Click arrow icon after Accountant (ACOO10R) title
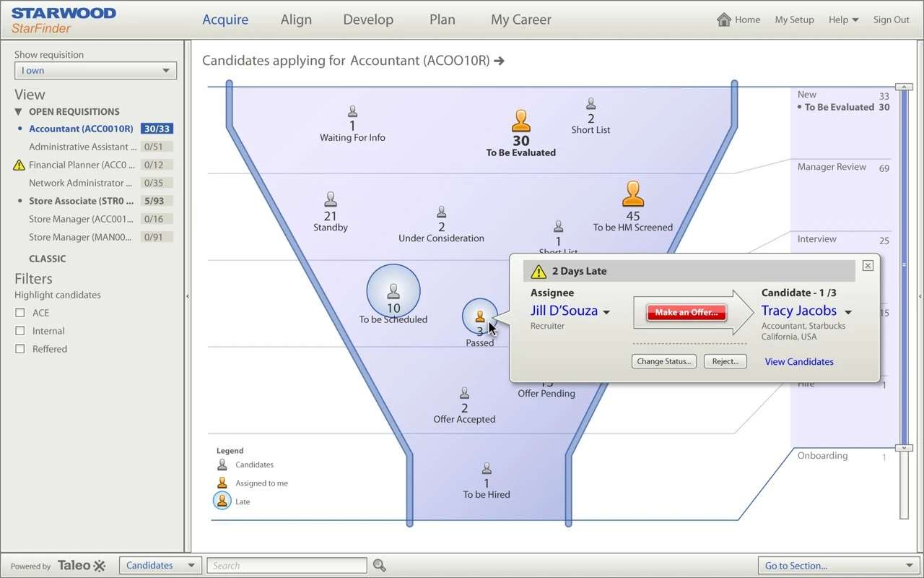Viewport: 924px width, 578px height. pos(500,61)
